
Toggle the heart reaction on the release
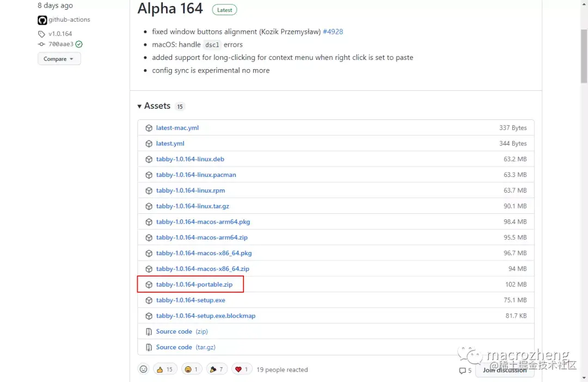pyautogui.click(x=242, y=369)
